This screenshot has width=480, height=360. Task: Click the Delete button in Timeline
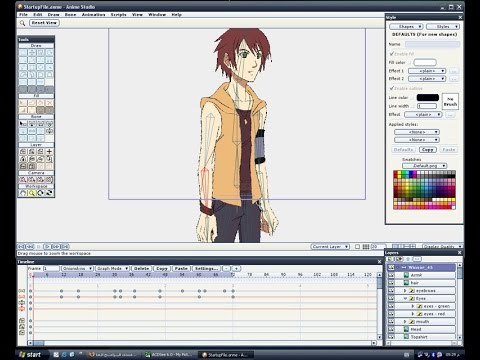coord(142,268)
